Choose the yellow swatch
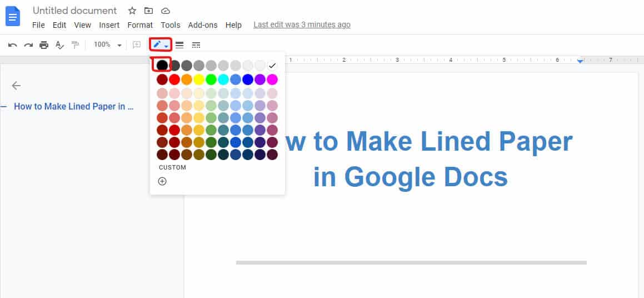This screenshot has width=644, height=298. [x=199, y=80]
